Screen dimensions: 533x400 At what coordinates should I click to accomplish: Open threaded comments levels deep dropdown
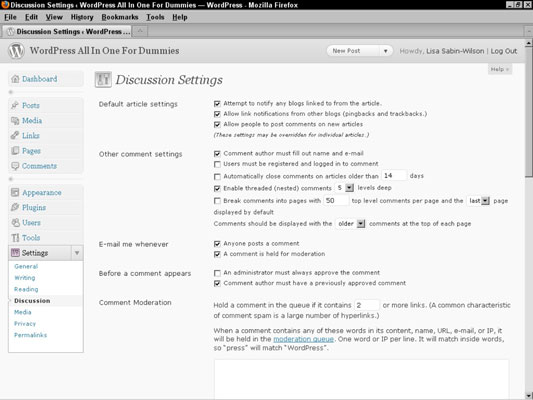tap(345, 188)
